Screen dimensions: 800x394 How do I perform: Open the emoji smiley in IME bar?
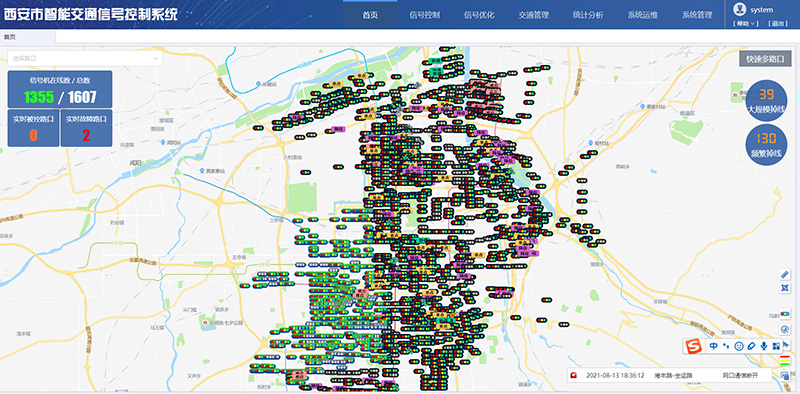(x=738, y=346)
